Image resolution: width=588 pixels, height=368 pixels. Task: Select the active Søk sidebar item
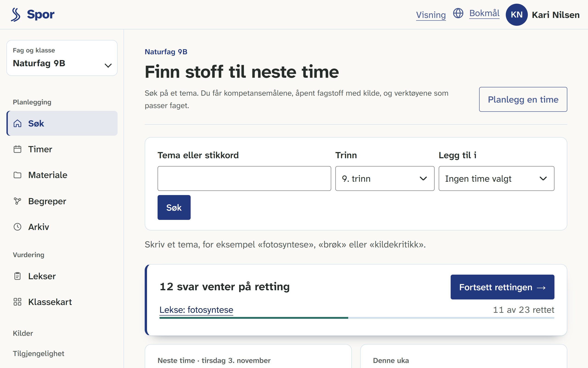(x=62, y=124)
